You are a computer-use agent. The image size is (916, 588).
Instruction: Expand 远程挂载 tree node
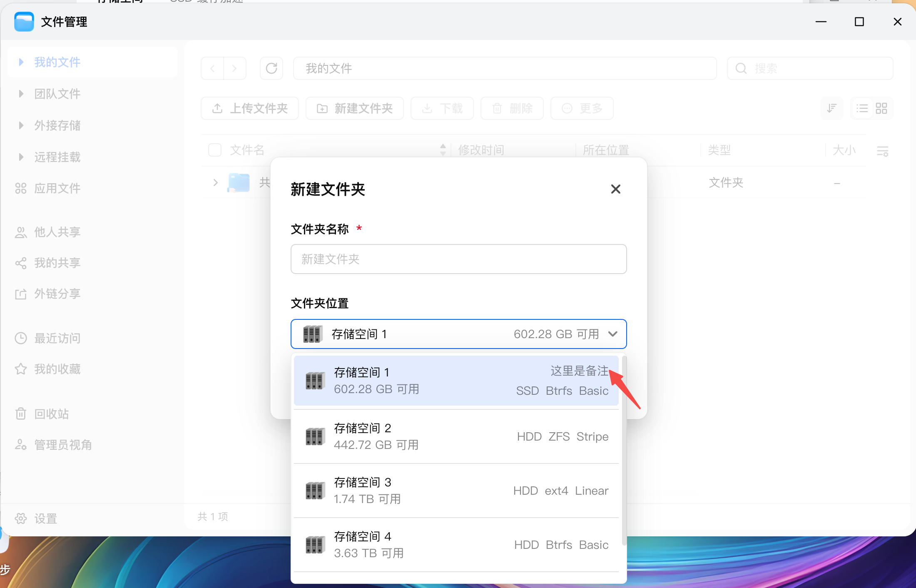tap(21, 157)
